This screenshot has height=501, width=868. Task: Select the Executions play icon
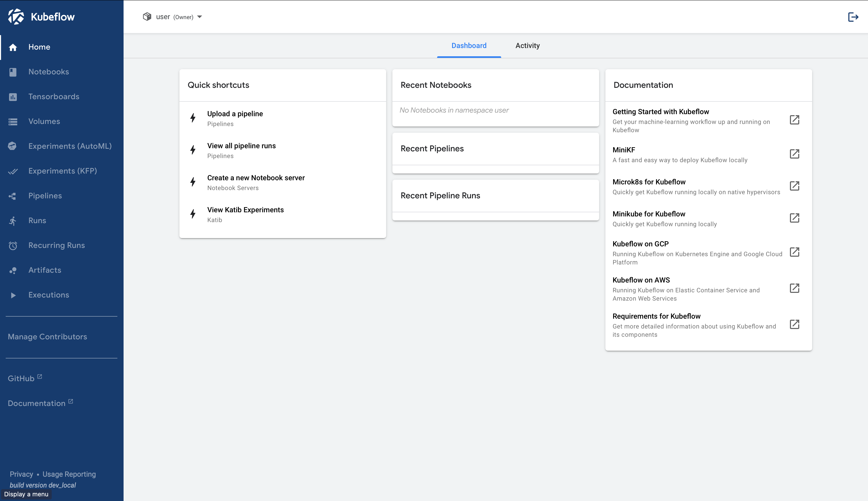click(x=13, y=295)
